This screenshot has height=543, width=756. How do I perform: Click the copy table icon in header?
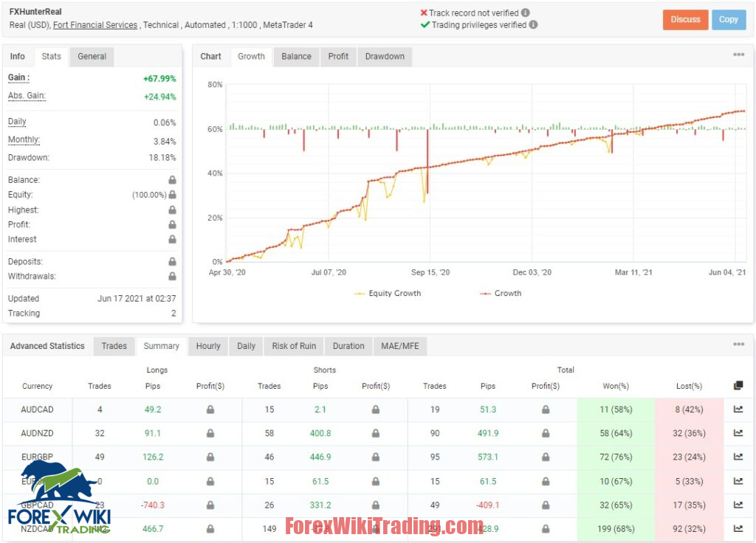(738, 385)
